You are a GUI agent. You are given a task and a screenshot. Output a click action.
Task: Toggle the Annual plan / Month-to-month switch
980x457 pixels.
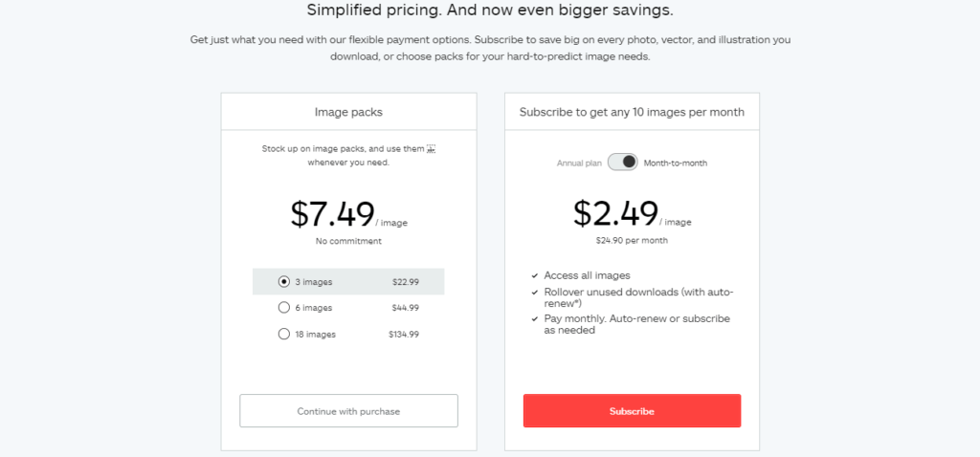coord(622,163)
